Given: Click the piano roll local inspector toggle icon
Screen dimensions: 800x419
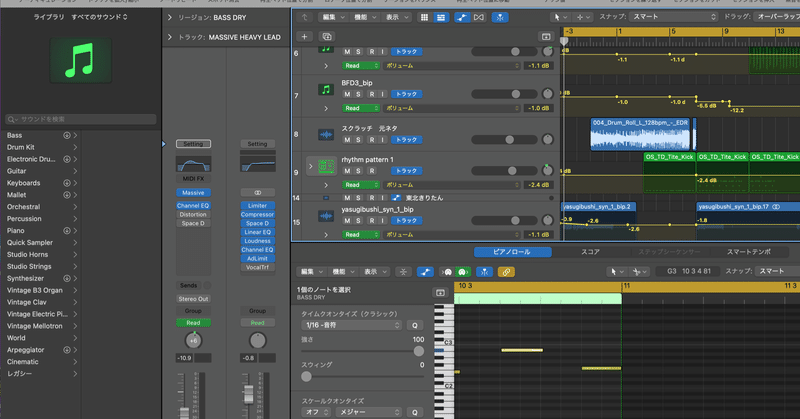Looking at the screenshot, I should coord(440,292).
